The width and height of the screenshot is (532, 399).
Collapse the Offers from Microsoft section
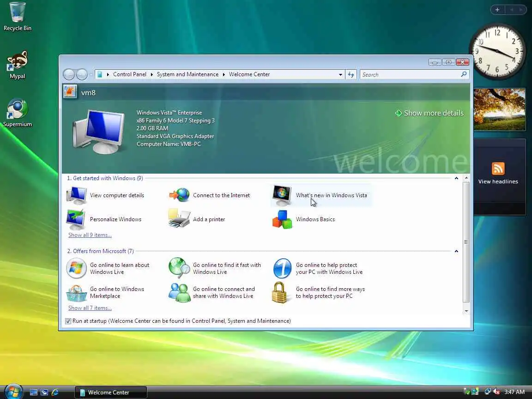coord(456,251)
